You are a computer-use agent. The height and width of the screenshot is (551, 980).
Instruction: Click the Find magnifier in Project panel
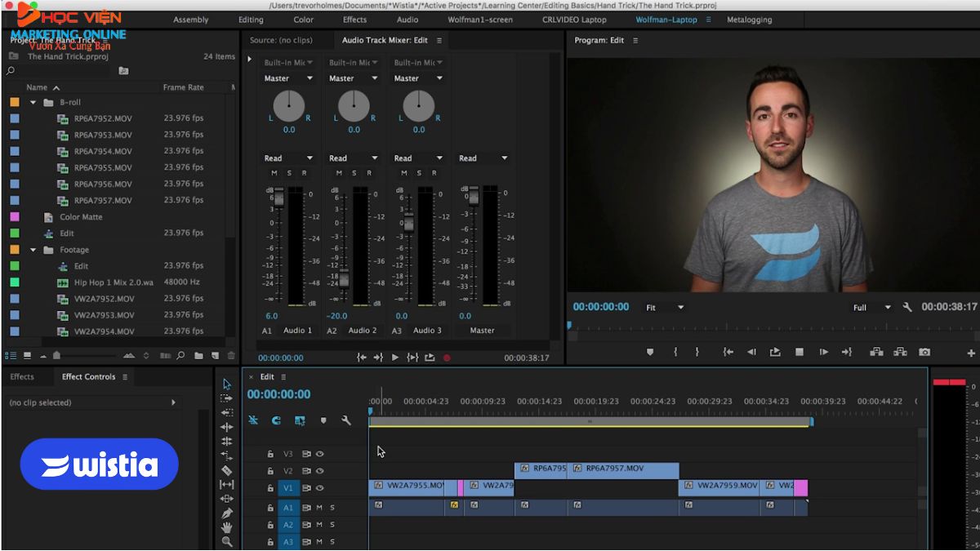(x=180, y=356)
